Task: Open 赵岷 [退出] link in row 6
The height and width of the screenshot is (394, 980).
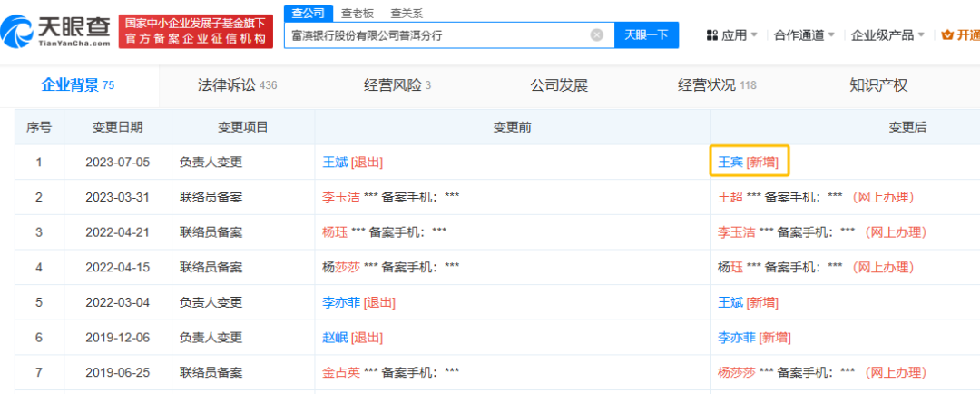Action: (x=352, y=338)
